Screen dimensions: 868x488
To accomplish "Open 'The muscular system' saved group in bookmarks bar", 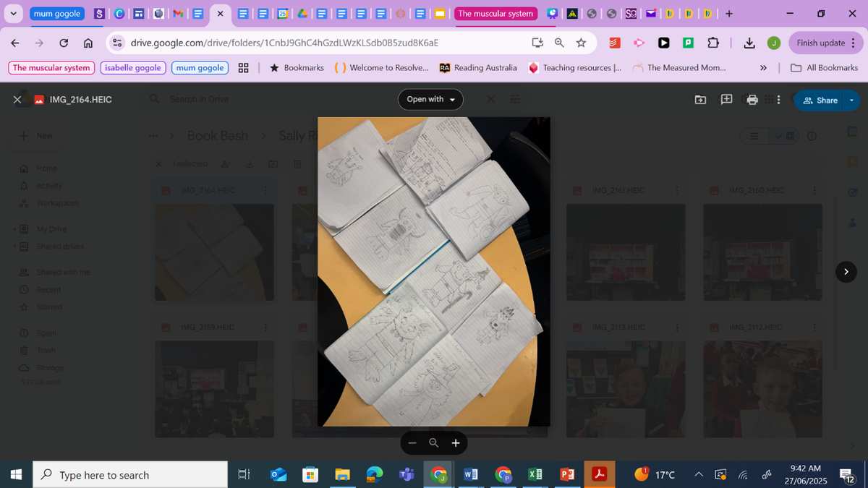I will click(51, 68).
